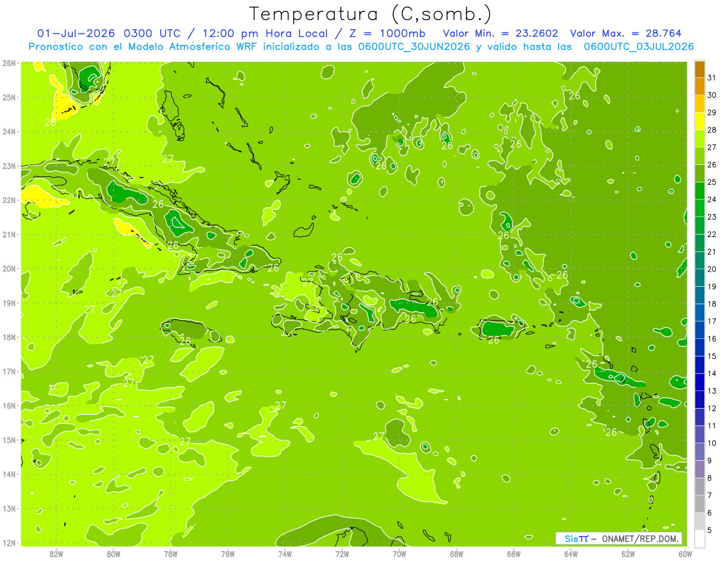Click the '62W' longitude axis label
728x562 pixels.
point(628,553)
